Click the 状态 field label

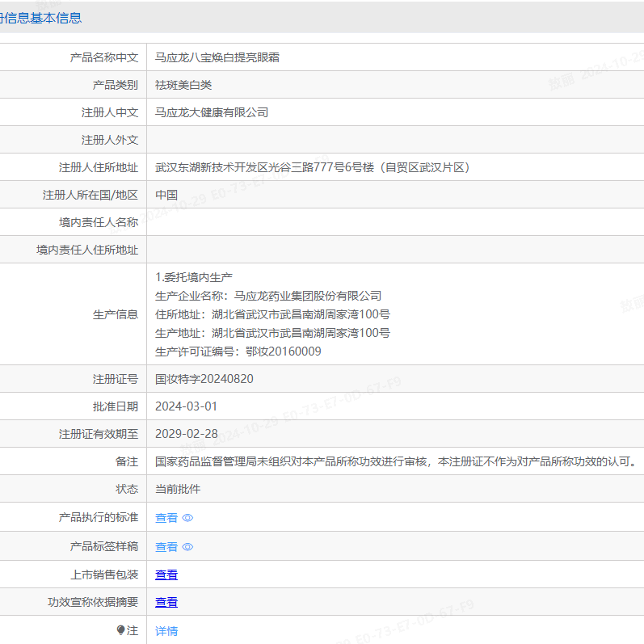point(127,489)
